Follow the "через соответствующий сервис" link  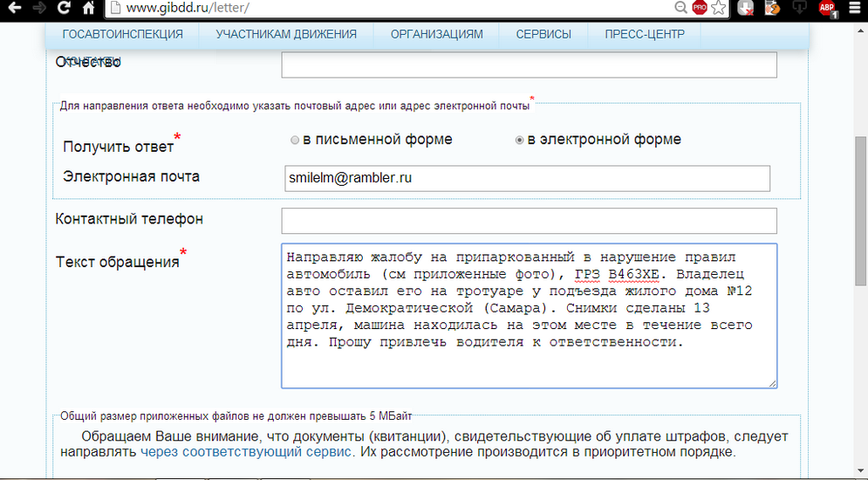[x=246, y=452]
